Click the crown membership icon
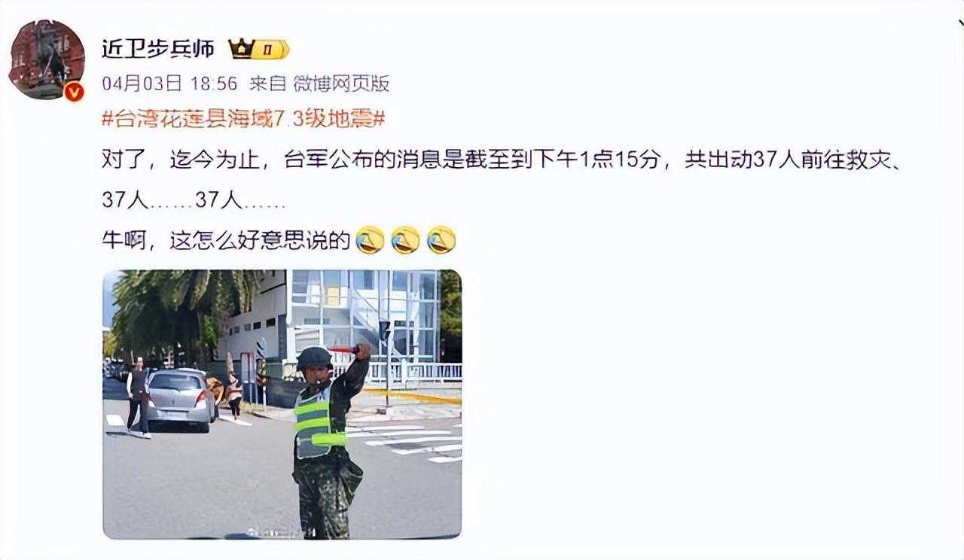 click(241, 50)
